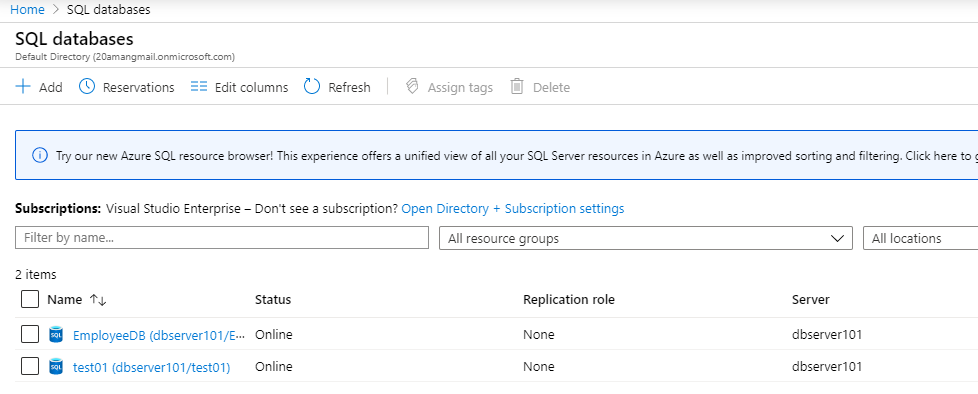This screenshot has width=978, height=394.
Task: Open the All resource groups dropdown
Action: point(646,238)
